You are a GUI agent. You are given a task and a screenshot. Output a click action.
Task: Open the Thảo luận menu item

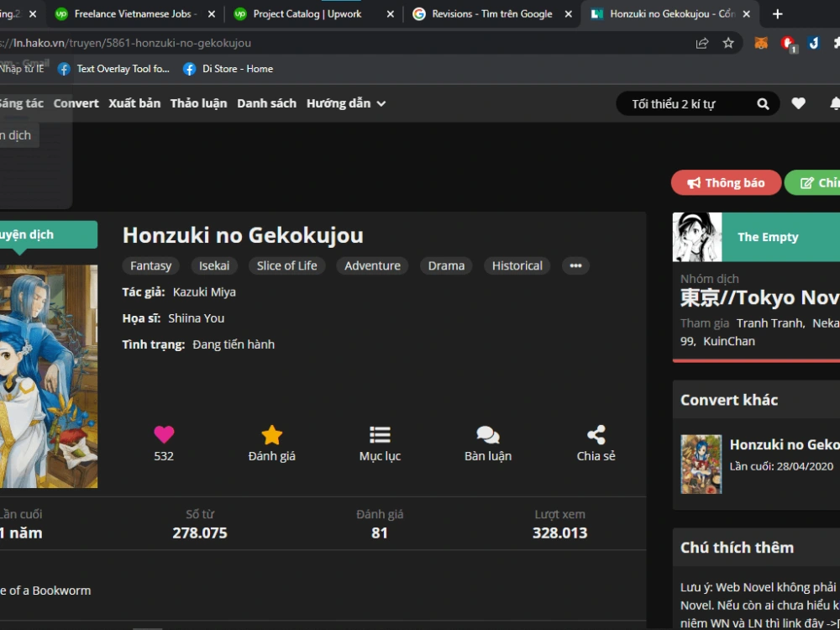tap(199, 103)
